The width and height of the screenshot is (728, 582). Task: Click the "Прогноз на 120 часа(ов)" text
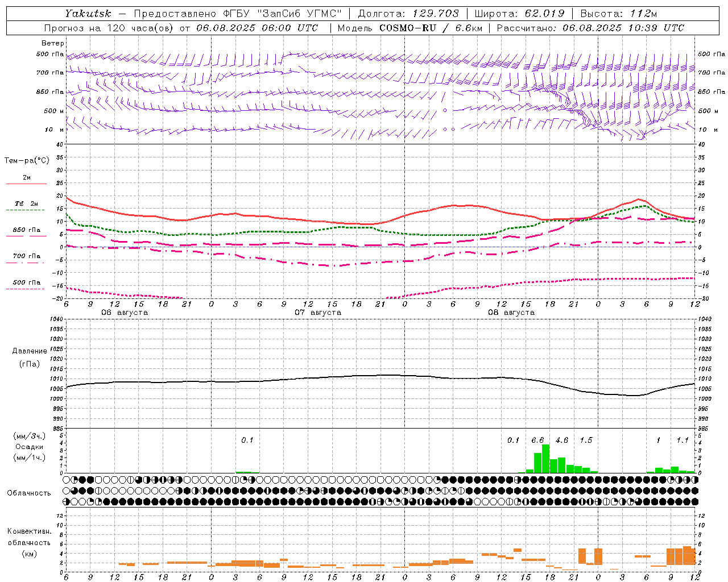tap(109, 28)
